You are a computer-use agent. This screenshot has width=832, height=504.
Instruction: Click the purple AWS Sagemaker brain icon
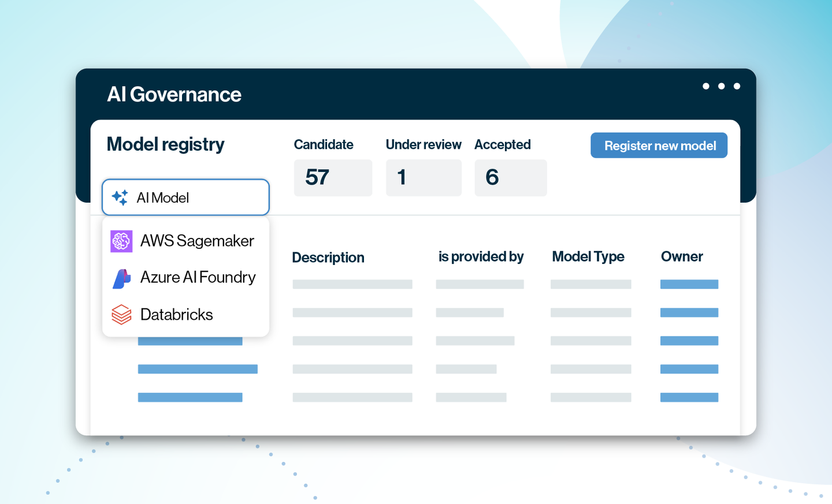(x=121, y=241)
